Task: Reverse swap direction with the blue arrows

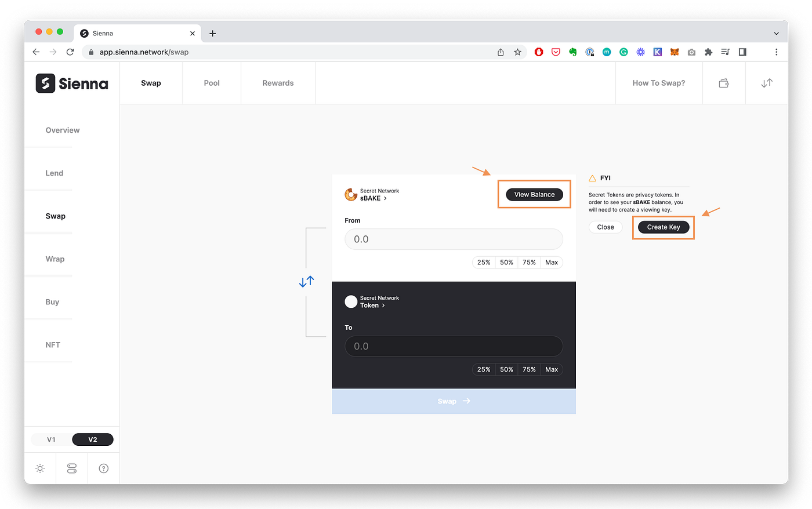Action: coord(307,281)
